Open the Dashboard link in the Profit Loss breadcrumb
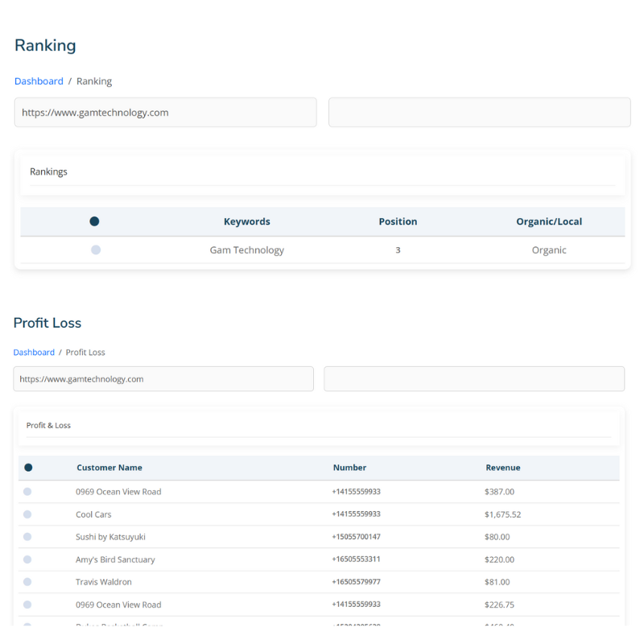 pyautogui.click(x=34, y=353)
